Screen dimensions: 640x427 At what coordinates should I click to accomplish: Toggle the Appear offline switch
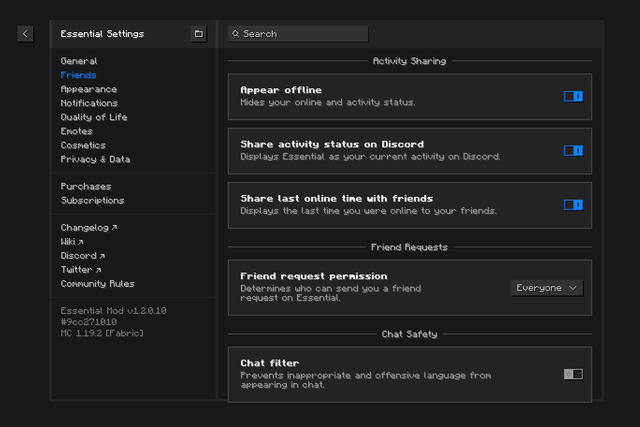[573, 96]
